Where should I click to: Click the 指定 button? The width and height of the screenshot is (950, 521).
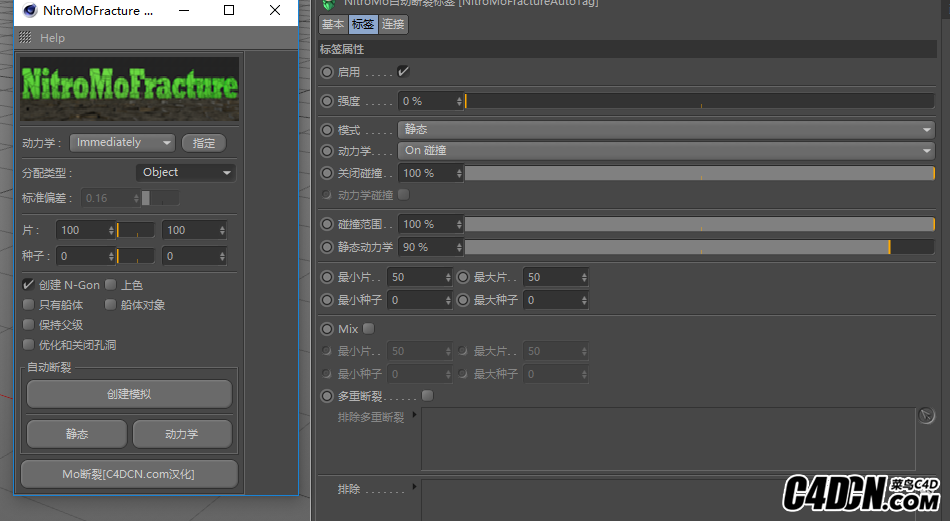click(204, 143)
